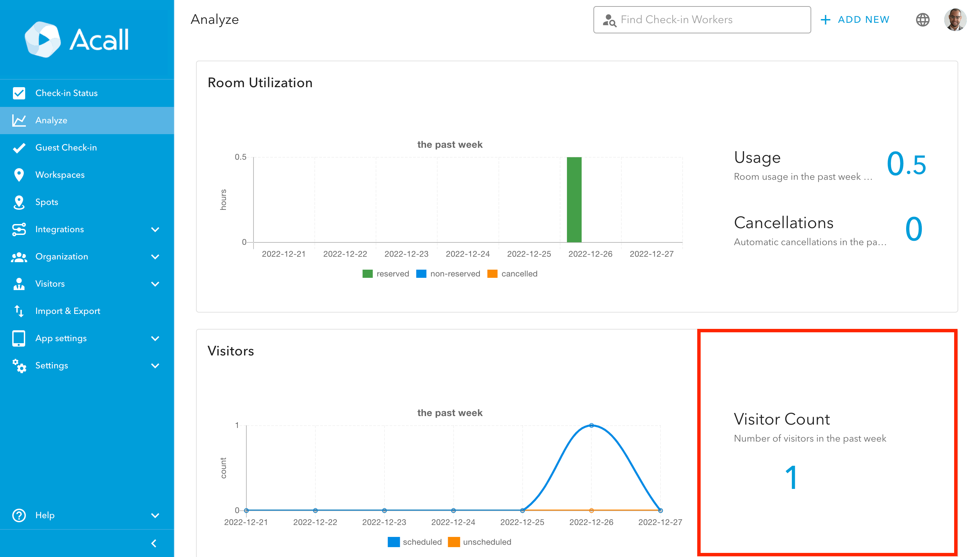Screen dimensions: 980x557
Task: Click the Import & Export arrows icon
Action: (19, 311)
